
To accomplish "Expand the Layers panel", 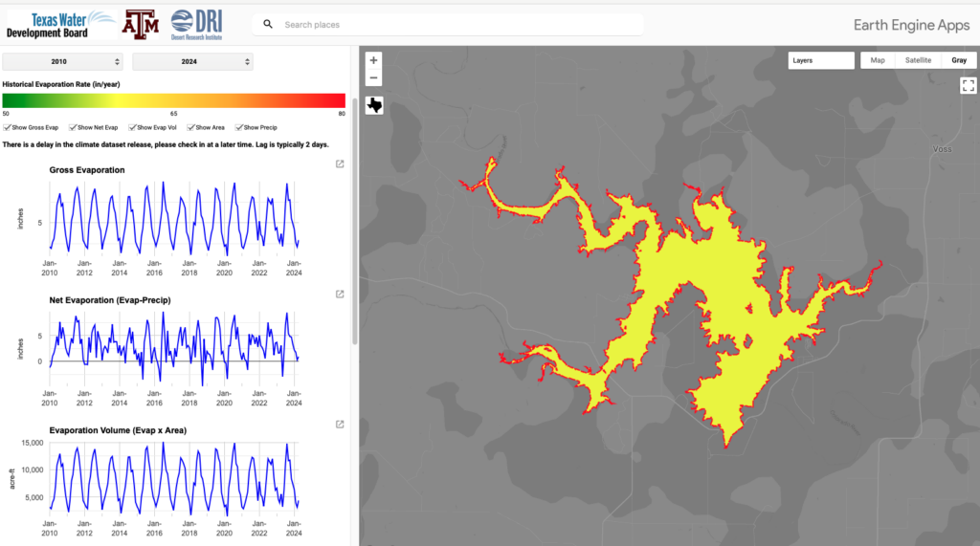I will 821,60.
